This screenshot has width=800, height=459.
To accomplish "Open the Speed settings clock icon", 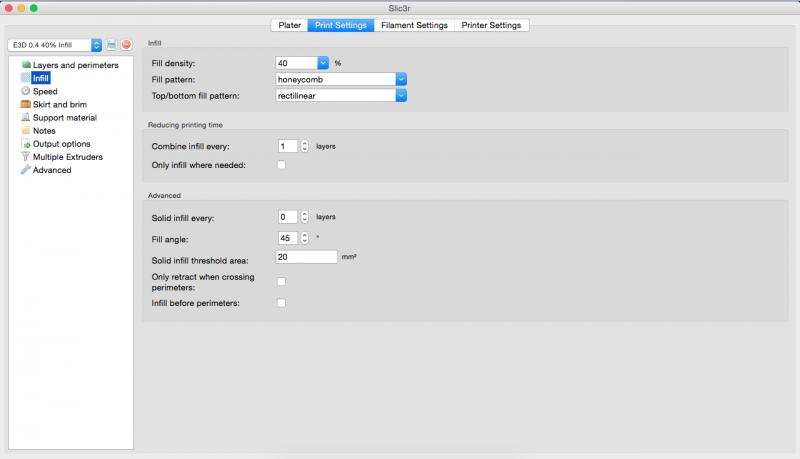I will coord(26,91).
